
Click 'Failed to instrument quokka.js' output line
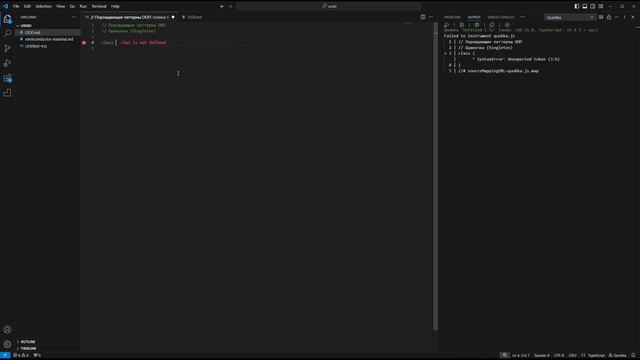point(479,36)
